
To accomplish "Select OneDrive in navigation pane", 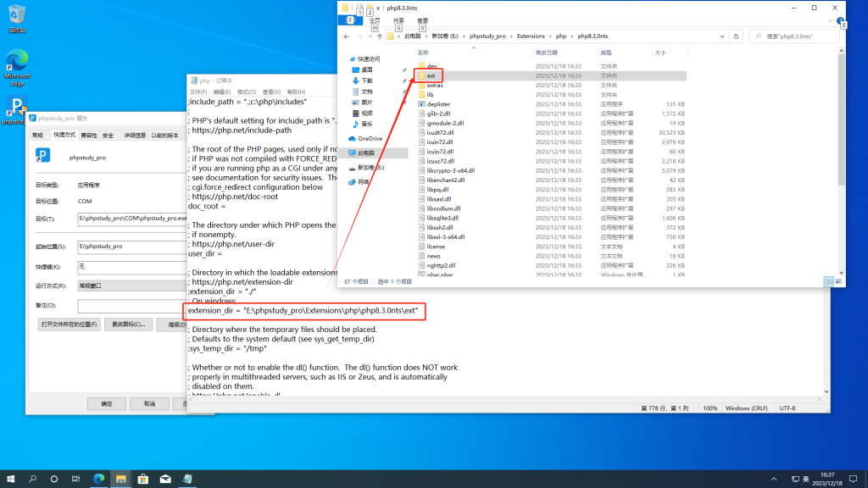I will click(x=370, y=138).
